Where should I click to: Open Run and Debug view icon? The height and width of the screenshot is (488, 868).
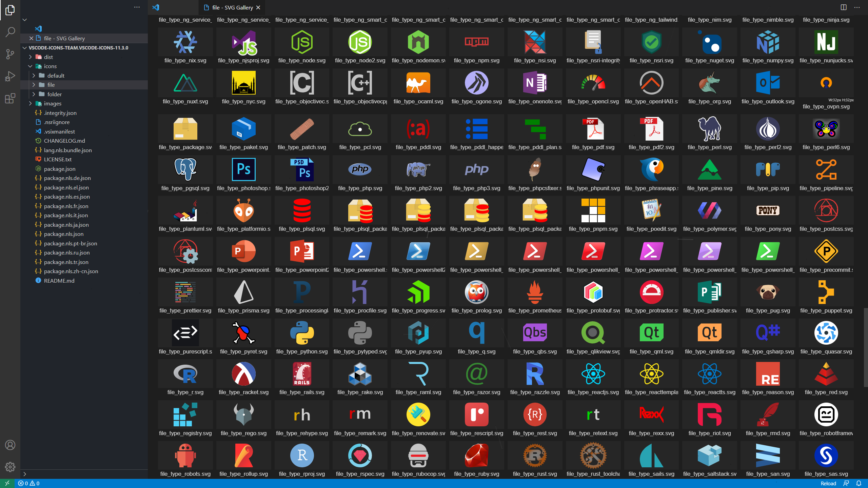click(x=10, y=76)
